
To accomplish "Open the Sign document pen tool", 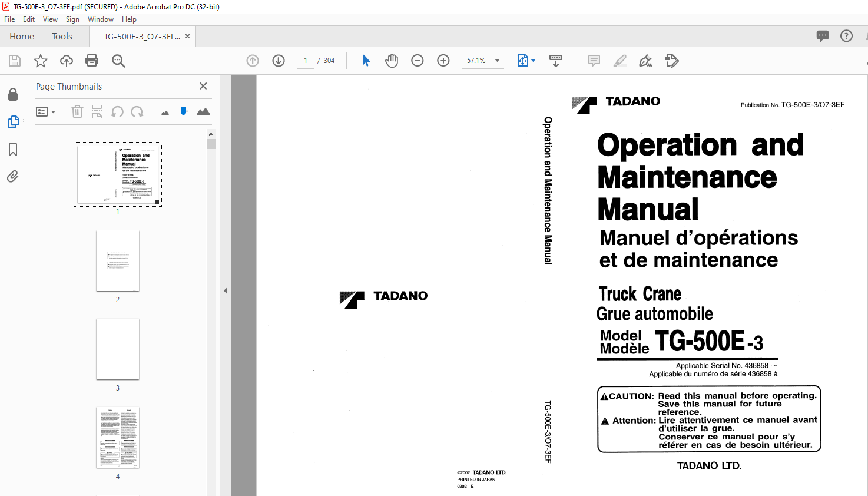I will click(x=646, y=61).
